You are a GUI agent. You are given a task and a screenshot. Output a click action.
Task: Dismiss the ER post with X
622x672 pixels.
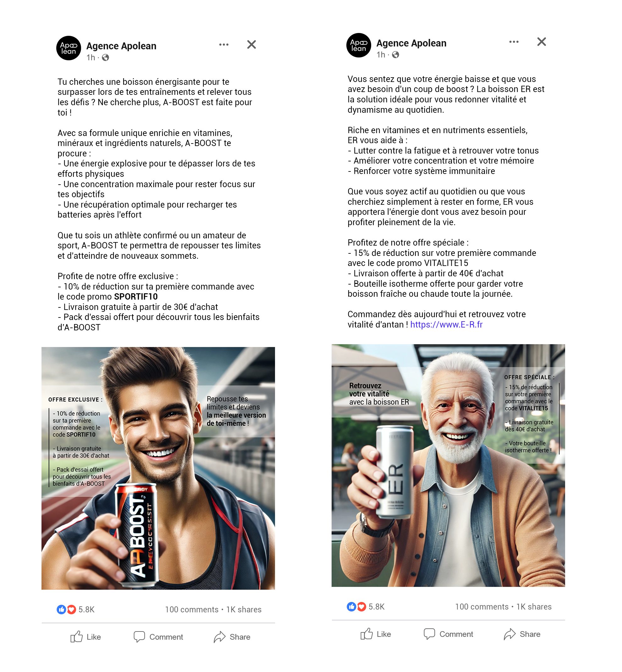pyautogui.click(x=542, y=42)
